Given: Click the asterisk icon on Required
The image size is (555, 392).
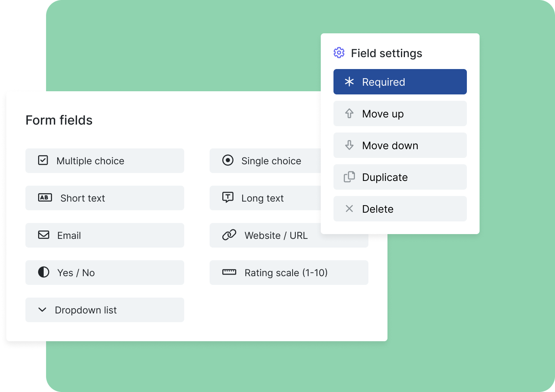Looking at the screenshot, I should click(349, 82).
